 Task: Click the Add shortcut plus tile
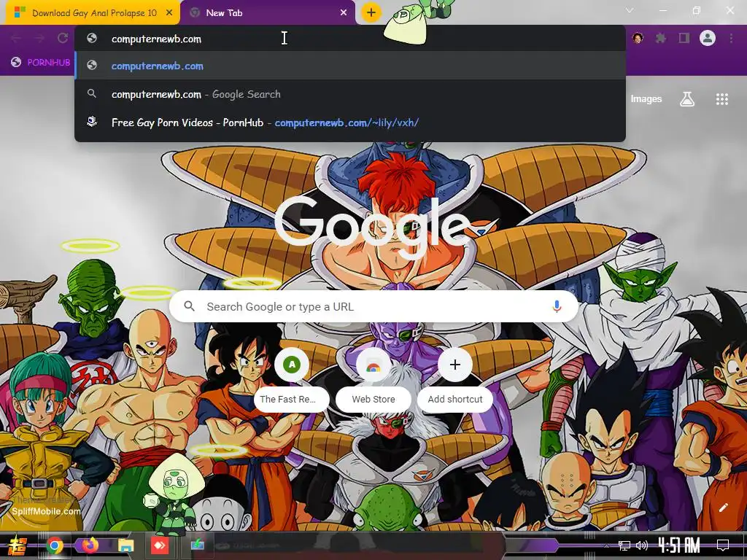pos(455,381)
